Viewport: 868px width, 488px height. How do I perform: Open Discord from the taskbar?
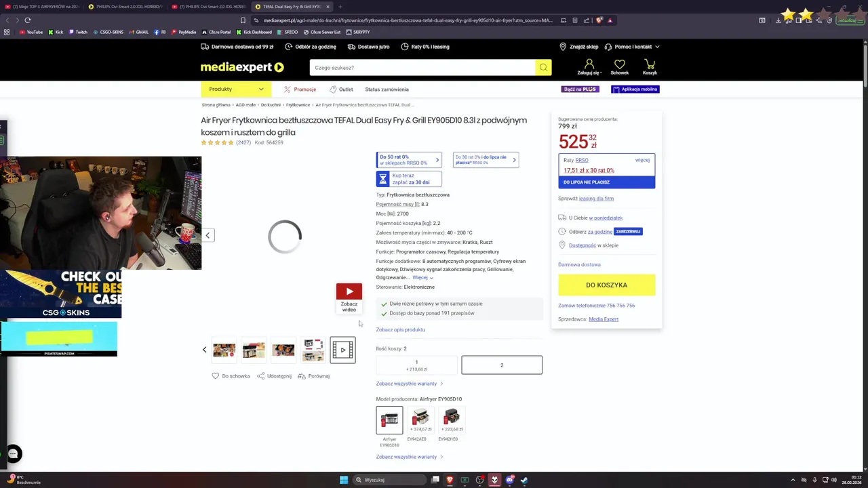pyautogui.click(x=509, y=480)
